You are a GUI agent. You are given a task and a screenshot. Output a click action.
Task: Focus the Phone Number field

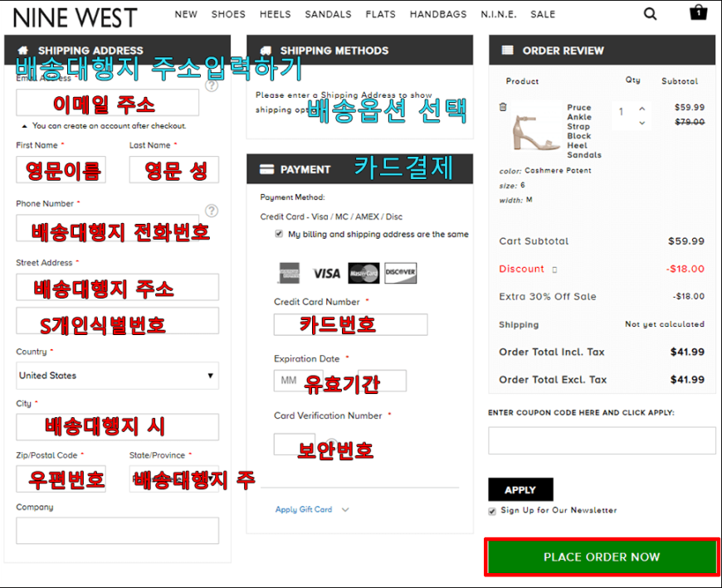pyautogui.click(x=108, y=228)
